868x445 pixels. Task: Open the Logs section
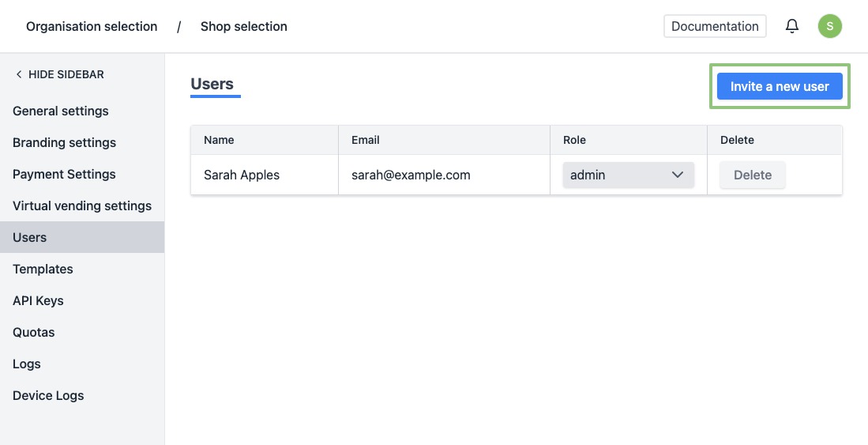27,364
